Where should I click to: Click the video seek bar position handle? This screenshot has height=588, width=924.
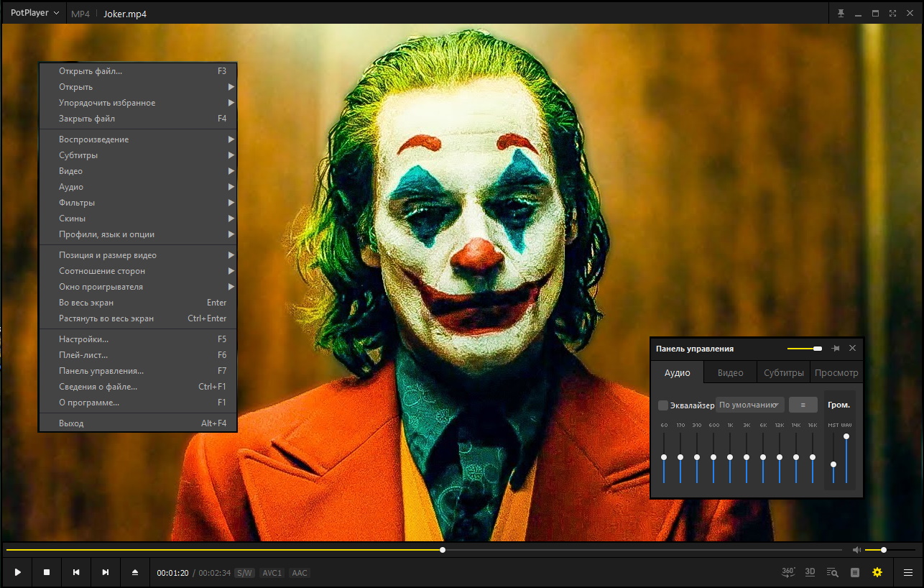(x=443, y=550)
